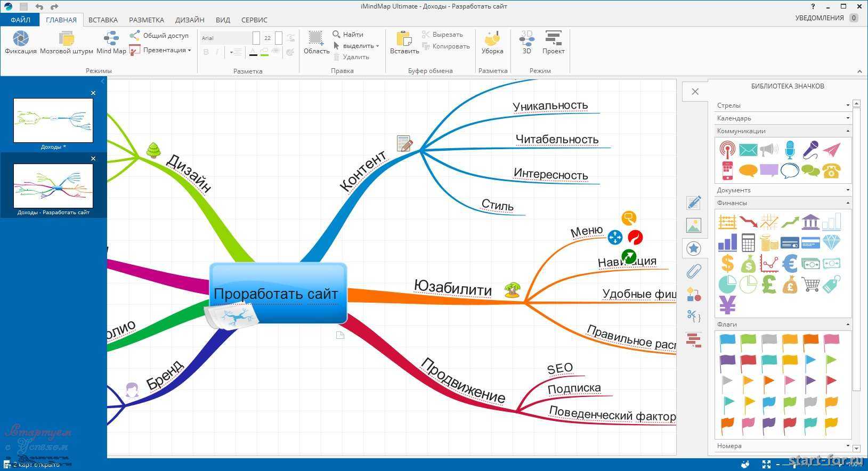Click the Общий доступ share button
Viewport: 868px width, 471px height.
tap(160, 36)
